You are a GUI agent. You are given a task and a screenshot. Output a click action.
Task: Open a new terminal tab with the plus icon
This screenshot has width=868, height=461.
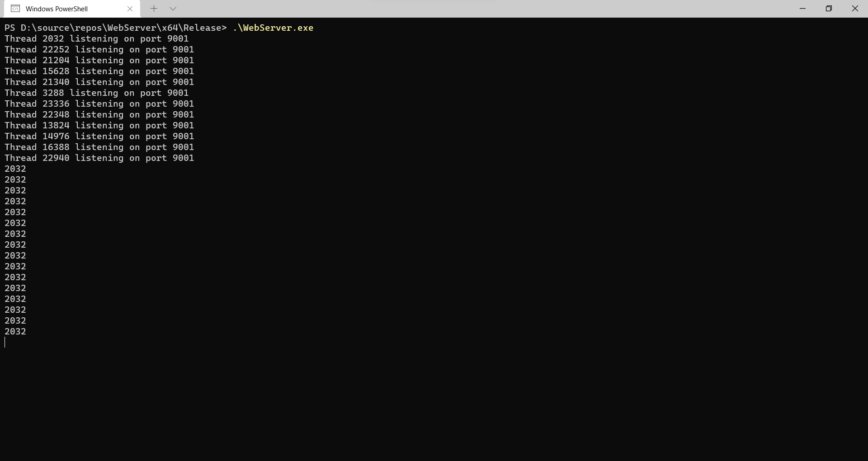click(x=154, y=9)
